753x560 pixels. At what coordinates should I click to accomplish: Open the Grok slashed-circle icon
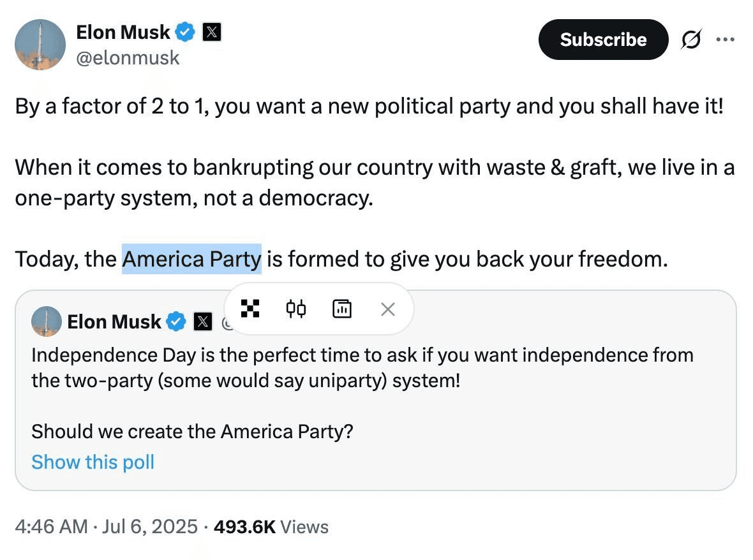click(691, 40)
